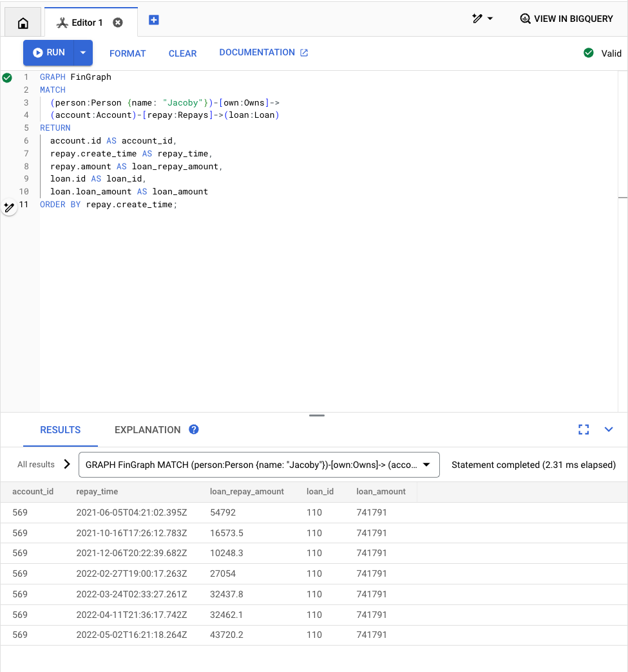Add a new editor tab

[x=154, y=20]
